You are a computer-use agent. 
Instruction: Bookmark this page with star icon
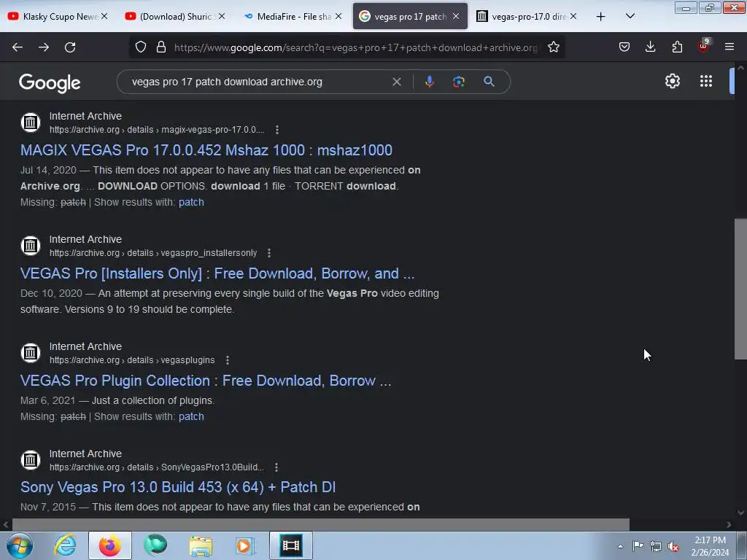pos(553,47)
